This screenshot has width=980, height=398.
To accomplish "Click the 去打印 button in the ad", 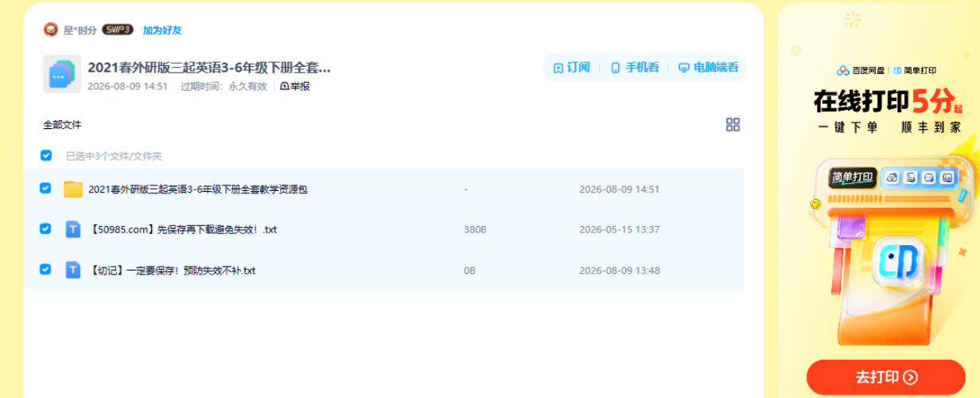I will pos(886,377).
